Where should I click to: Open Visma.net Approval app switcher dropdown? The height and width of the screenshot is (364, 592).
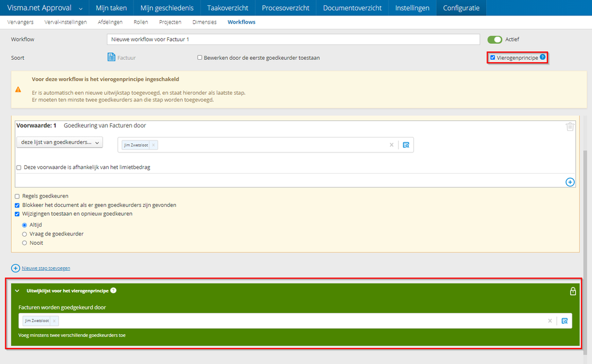pyautogui.click(x=81, y=8)
